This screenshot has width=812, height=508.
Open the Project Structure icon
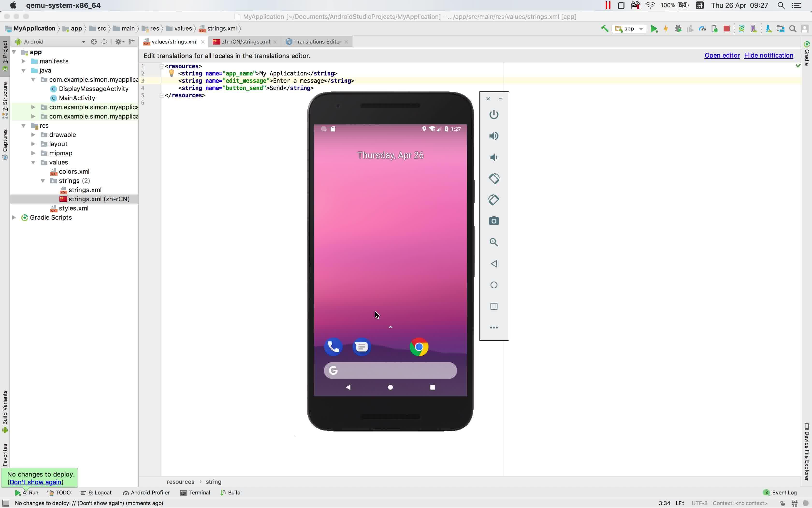coord(780,29)
